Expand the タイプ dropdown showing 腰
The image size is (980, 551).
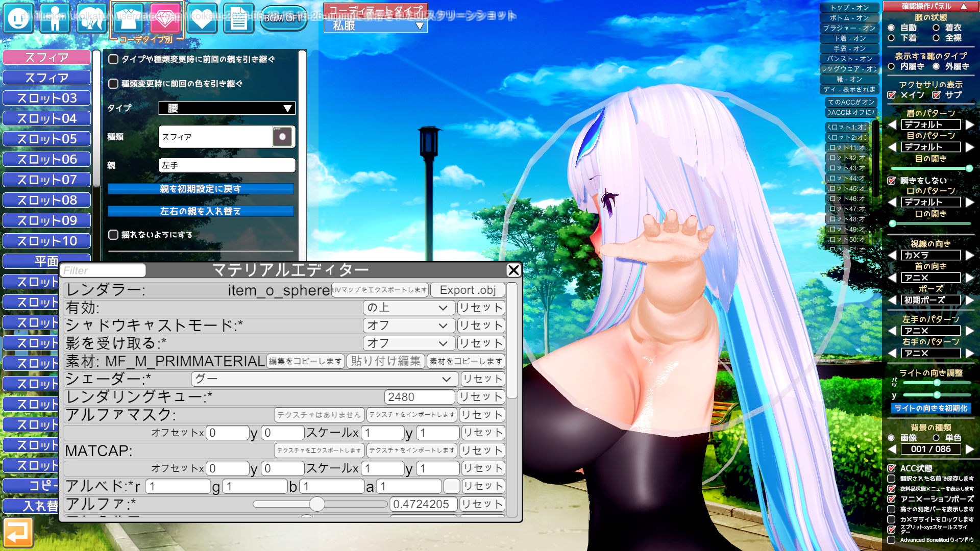click(x=227, y=108)
